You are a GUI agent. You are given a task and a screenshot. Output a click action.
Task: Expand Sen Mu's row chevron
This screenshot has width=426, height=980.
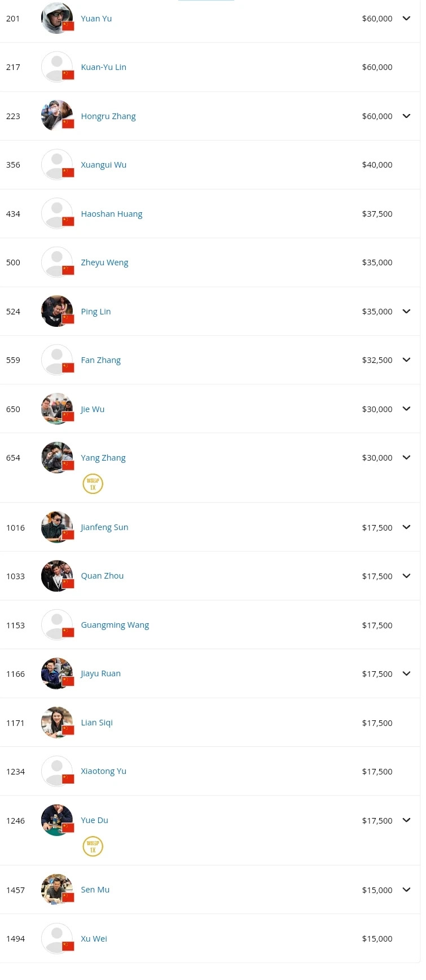(x=406, y=890)
